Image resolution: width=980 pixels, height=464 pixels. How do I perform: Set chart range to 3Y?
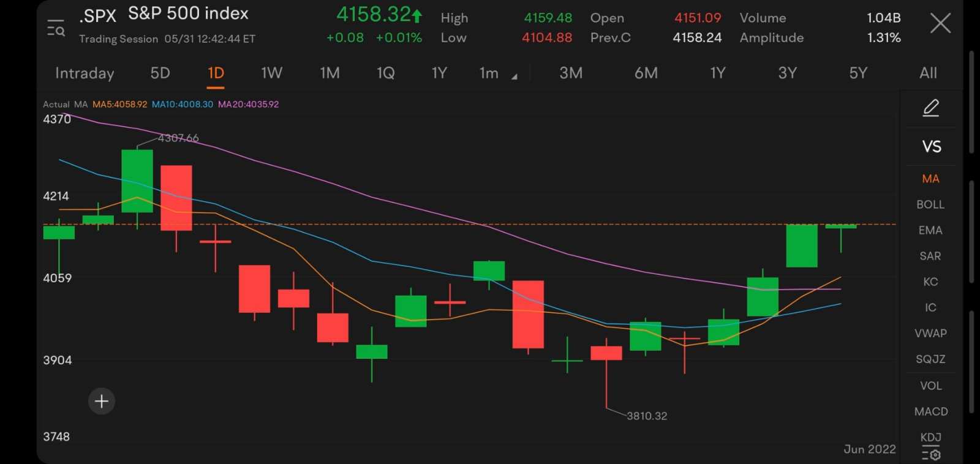click(788, 73)
